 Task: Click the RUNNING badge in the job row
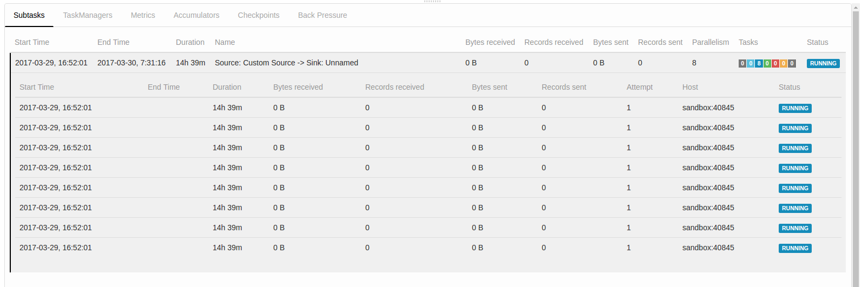point(823,63)
